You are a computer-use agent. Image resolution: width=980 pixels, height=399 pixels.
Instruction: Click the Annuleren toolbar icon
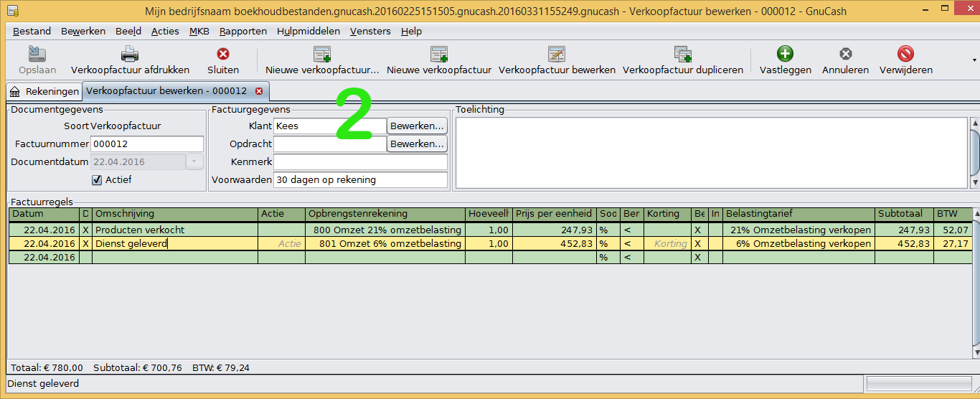click(846, 54)
